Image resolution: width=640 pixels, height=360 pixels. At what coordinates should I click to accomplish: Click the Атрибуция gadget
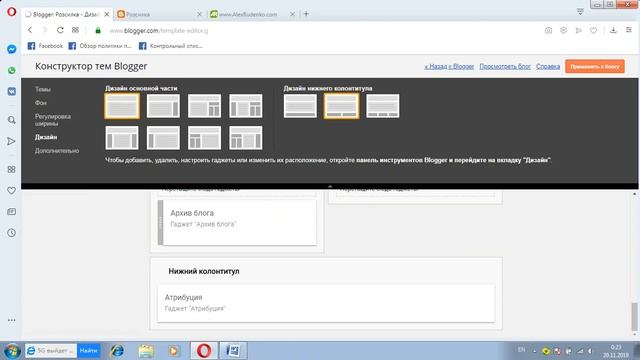tap(326, 303)
